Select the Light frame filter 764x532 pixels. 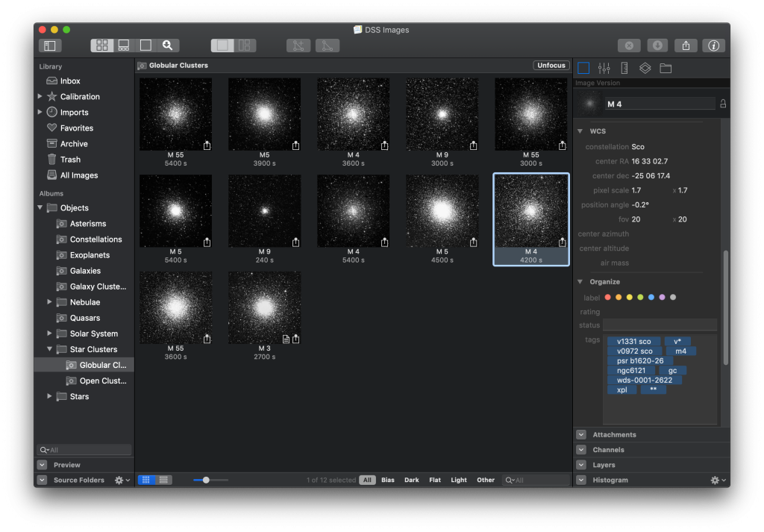[x=458, y=480]
